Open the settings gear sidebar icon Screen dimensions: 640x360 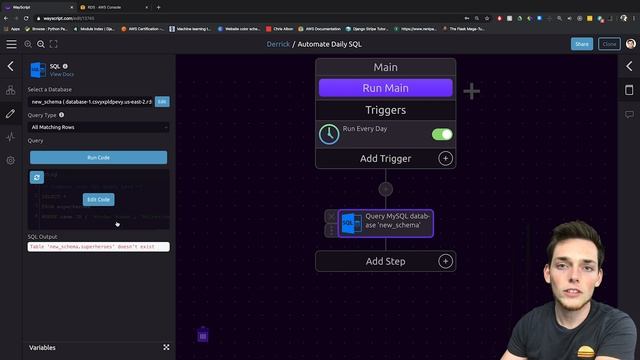(x=11, y=160)
